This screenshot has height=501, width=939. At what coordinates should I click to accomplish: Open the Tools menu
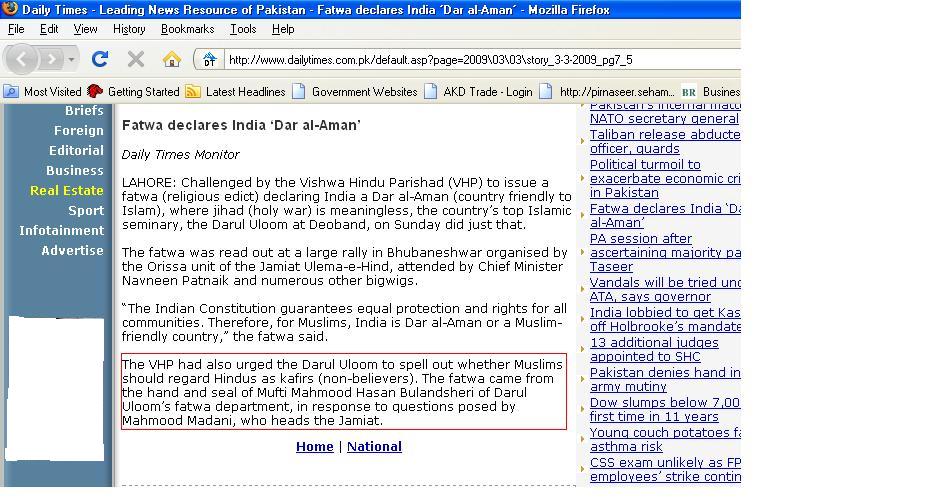click(x=243, y=29)
